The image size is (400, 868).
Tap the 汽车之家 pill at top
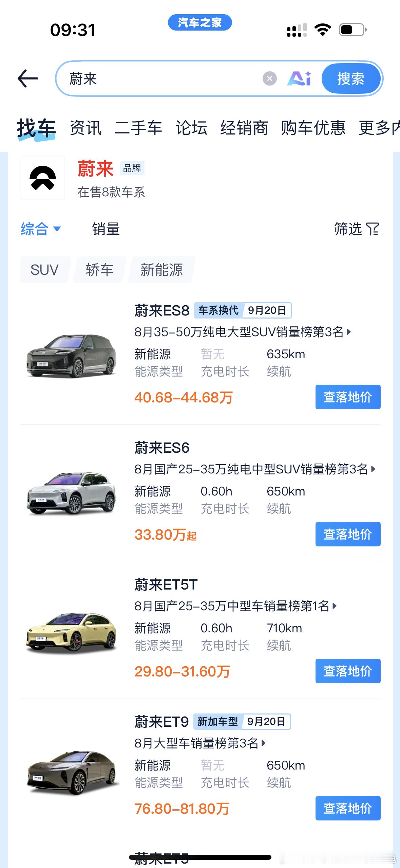coord(200,22)
